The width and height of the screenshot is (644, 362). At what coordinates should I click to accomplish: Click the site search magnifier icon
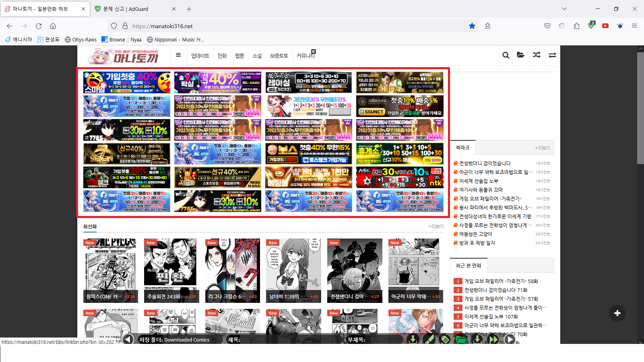tap(506, 55)
